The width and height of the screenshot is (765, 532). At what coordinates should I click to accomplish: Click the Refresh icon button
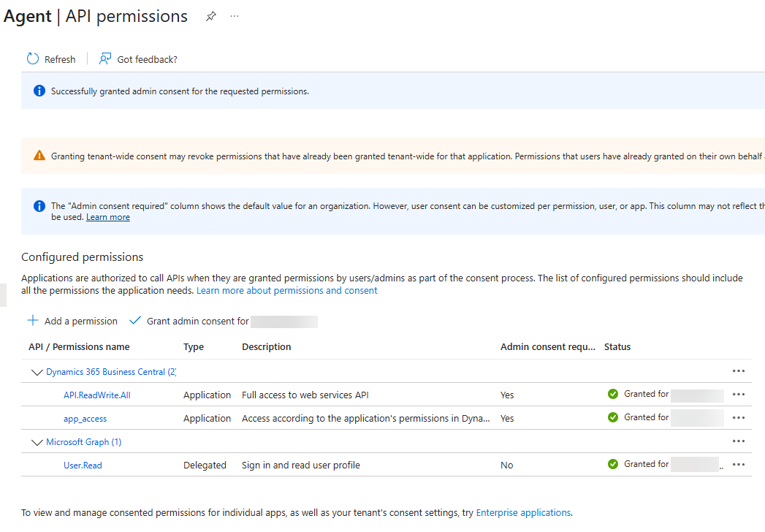(33, 59)
